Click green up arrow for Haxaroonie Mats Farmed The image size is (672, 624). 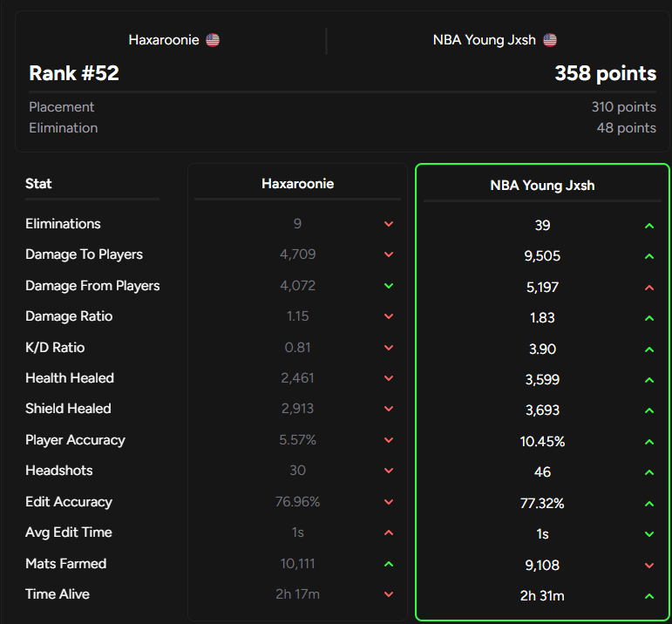pyautogui.click(x=389, y=564)
